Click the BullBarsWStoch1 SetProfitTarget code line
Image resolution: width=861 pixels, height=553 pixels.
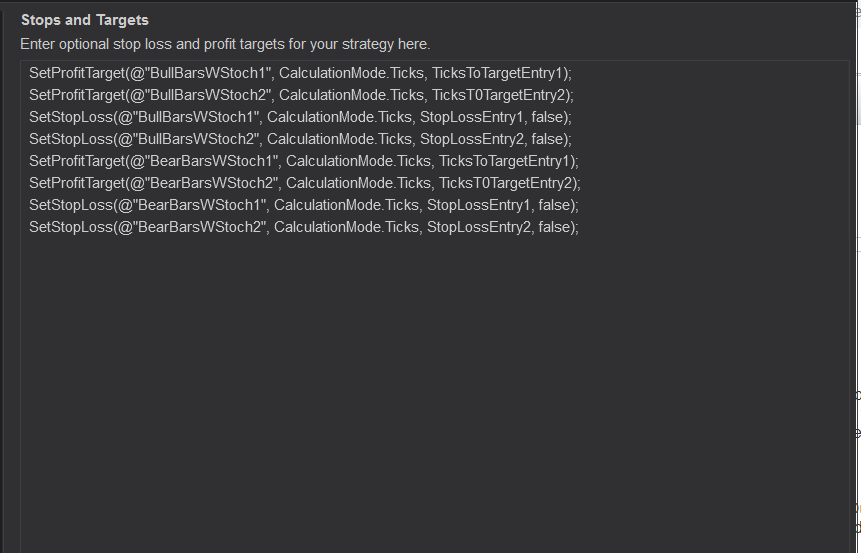[300, 73]
